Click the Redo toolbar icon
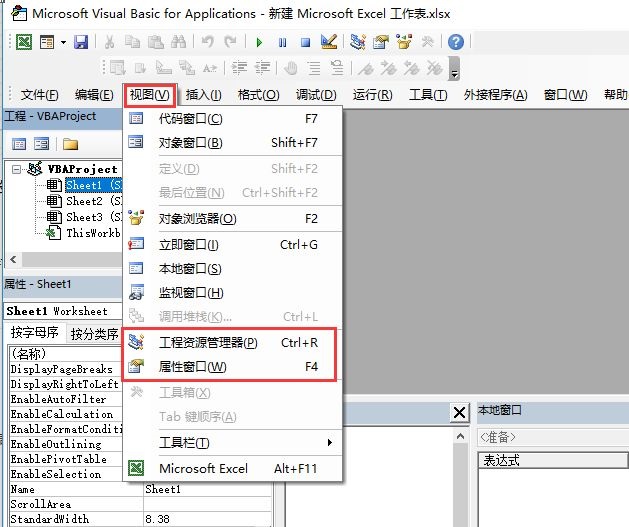 [230, 42]
